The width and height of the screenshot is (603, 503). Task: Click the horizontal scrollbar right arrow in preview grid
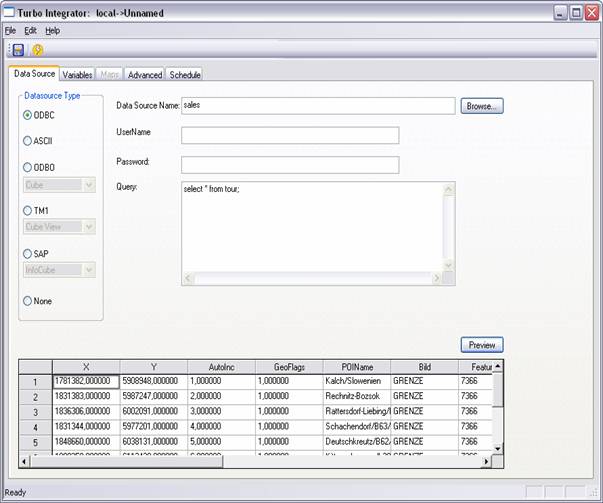[487, 462]
